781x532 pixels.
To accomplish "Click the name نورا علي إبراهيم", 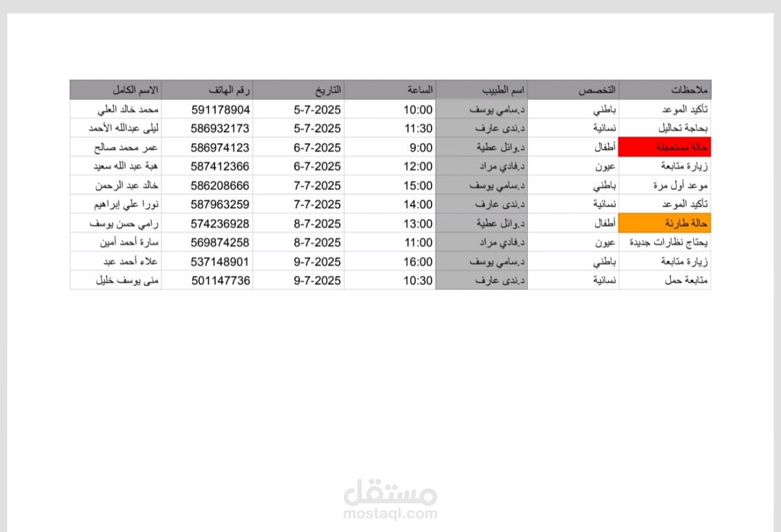I will coord(128,205).
